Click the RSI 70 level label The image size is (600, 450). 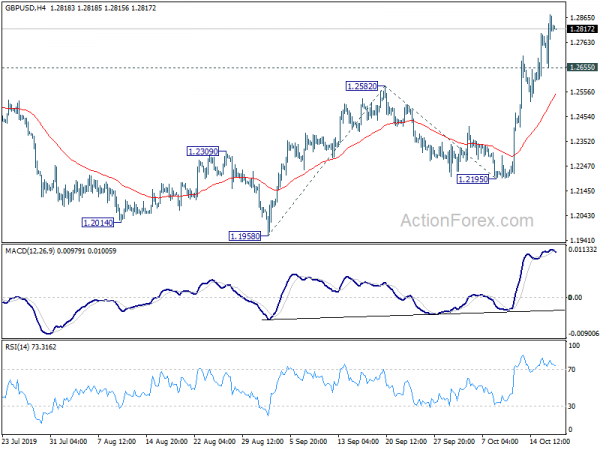pyautogui.click(x=572, y=370)
